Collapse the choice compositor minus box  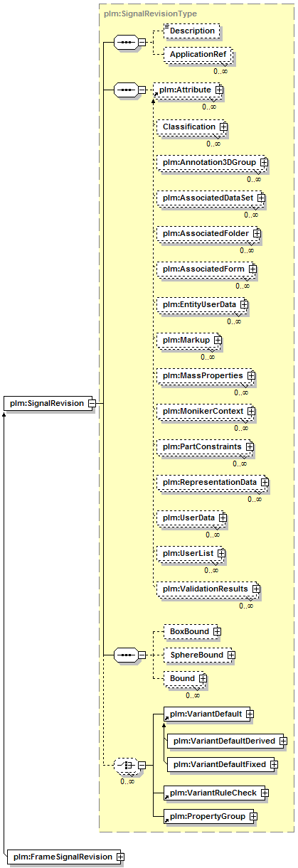tap(142, 765)
